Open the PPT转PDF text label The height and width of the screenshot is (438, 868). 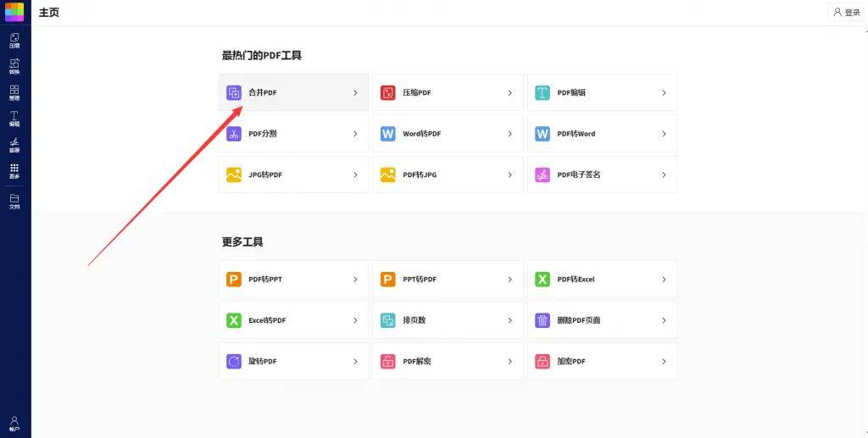coord(420,280)
